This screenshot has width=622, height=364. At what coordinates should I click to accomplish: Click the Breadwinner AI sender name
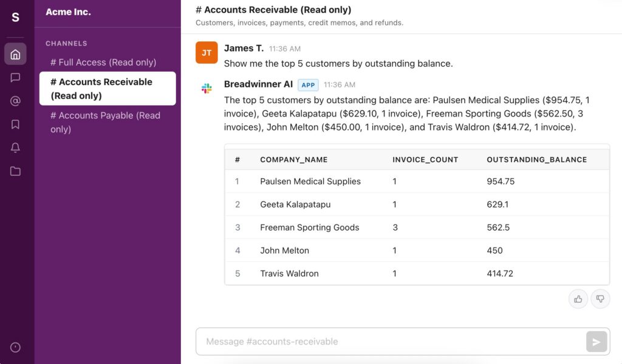[x=258, y=84]
